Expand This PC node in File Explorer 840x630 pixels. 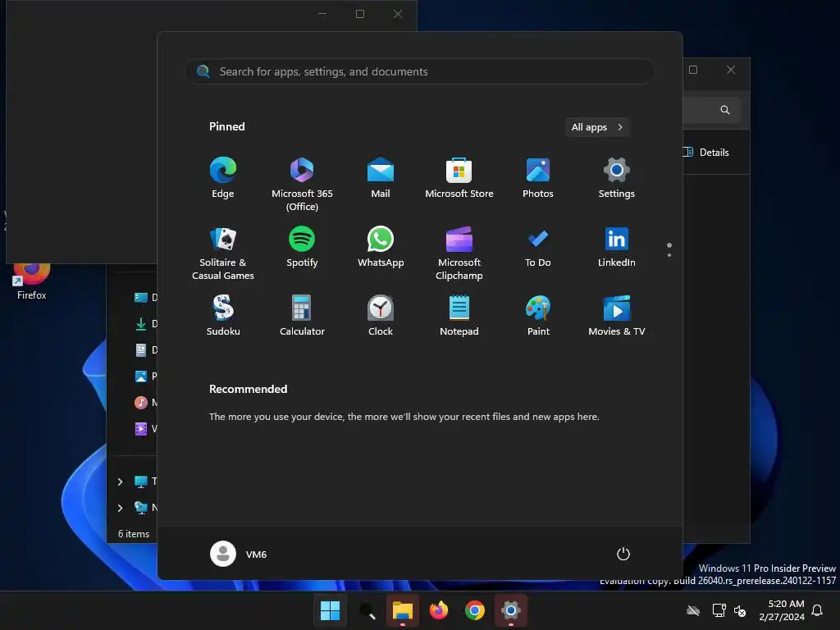click(120, 482)
